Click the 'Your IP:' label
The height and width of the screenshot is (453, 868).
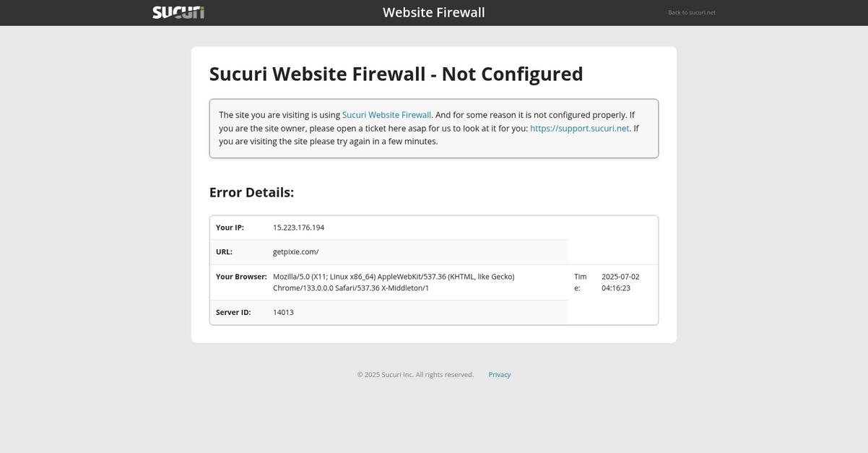230,228
